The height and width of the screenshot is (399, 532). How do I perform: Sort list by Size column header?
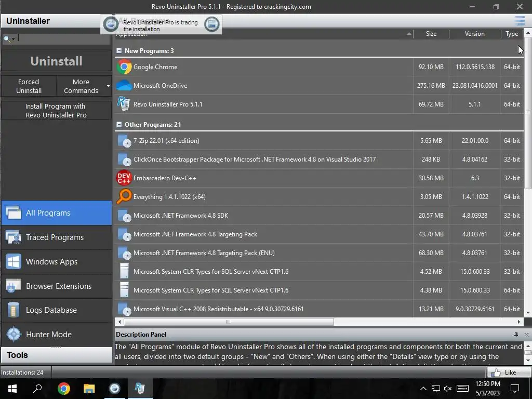pyautogui.click(x=431, y=34)
